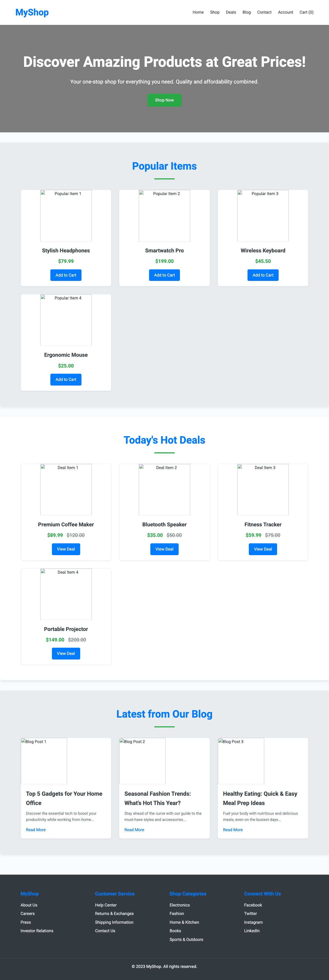View the Premium Coffee Maker deal
This screenshot has height=980, width=329.
[x=66, y=549]
